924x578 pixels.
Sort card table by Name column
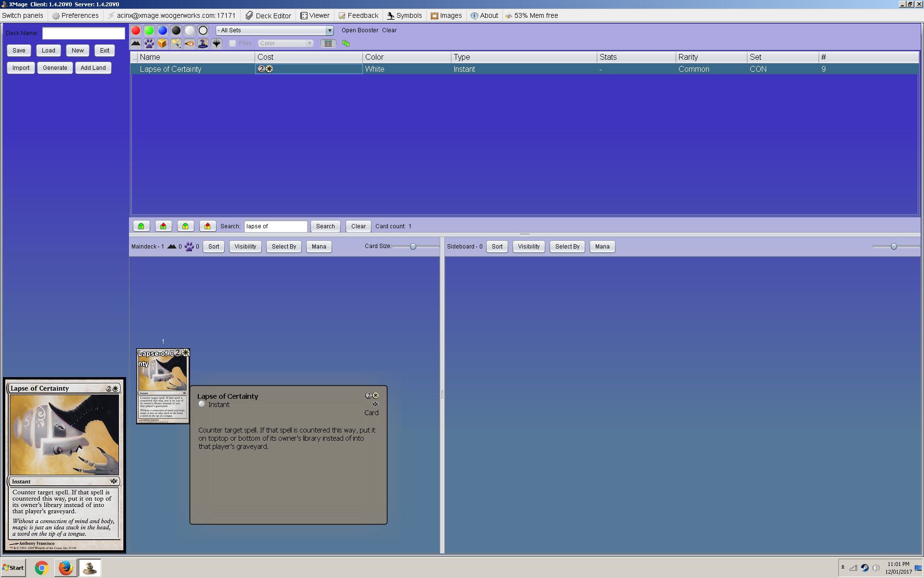196,57
